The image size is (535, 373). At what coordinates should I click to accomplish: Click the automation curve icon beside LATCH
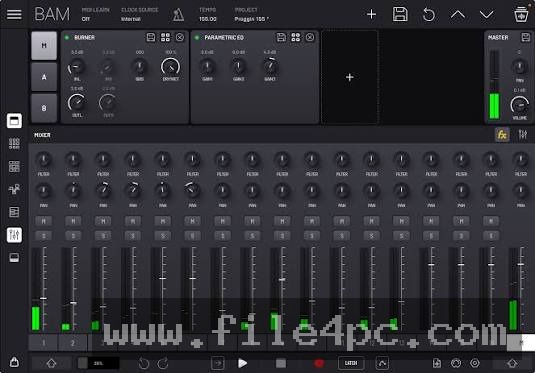tap(382, 363)
